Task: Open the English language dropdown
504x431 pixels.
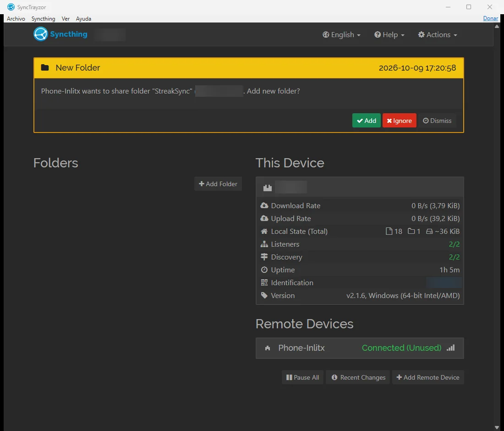Action: [x=341, y=35]
